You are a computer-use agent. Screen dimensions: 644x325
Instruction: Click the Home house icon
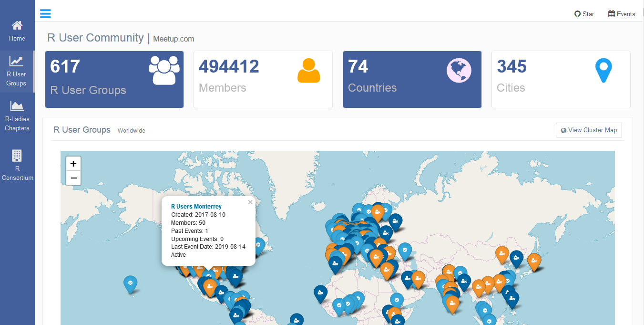pyautogui.click(x=17, y=25)
